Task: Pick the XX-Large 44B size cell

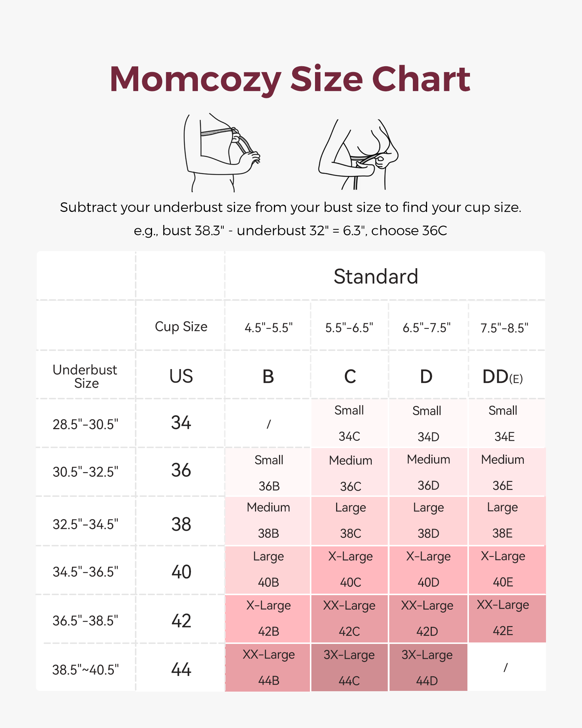Action: click(x=268, y=668)
